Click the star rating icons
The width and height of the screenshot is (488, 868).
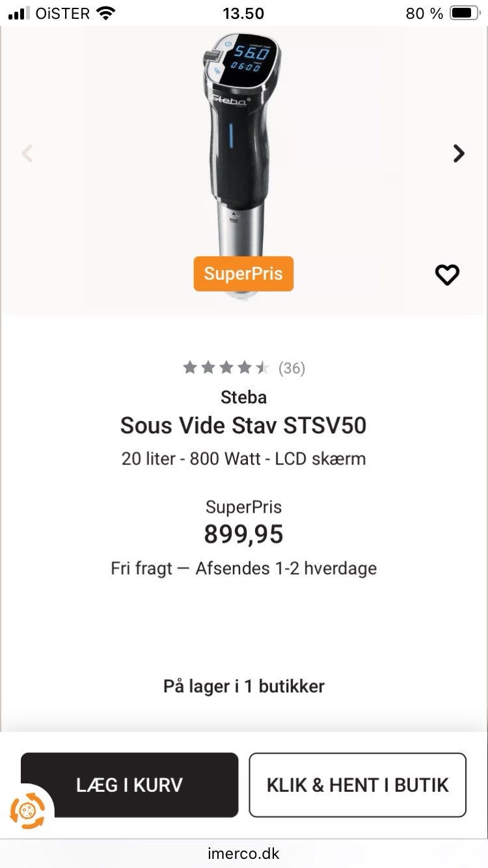click(x=226, y=368)
